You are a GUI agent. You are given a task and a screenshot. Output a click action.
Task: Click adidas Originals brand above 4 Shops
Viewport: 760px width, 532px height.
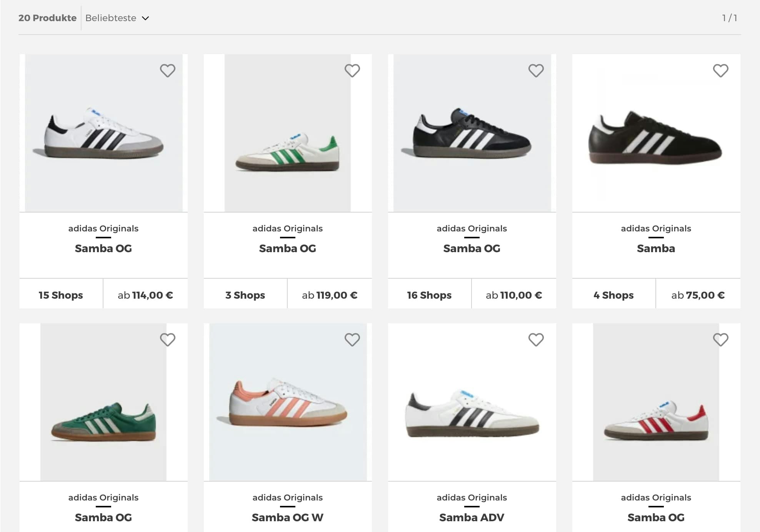[x=656, y=228]
